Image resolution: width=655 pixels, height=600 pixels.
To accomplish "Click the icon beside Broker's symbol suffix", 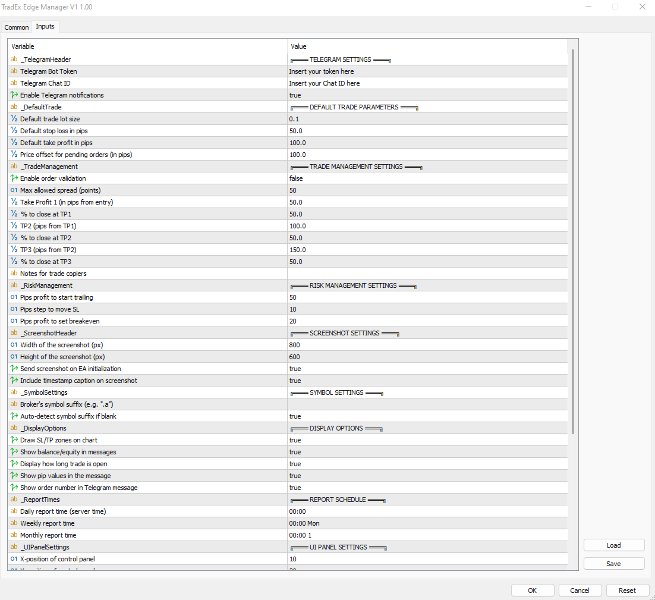I will tap(14, 404).
